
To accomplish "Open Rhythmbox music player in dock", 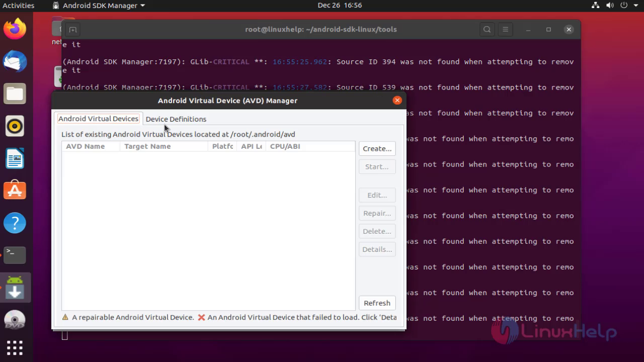I will point(15,126).
